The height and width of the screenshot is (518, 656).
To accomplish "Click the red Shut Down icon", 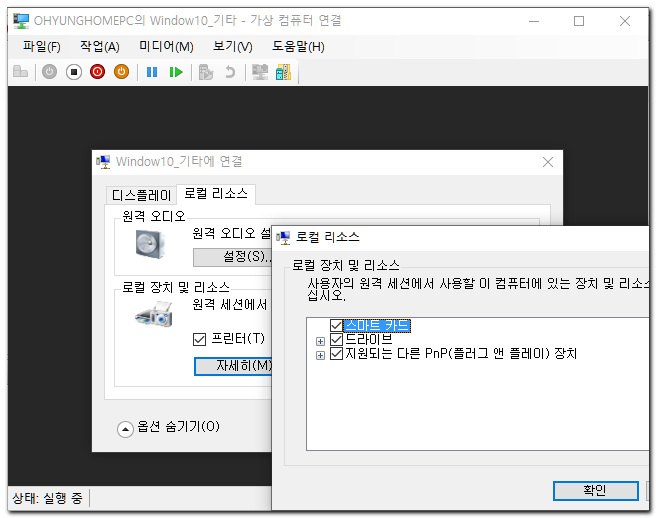I will point(97,72).
